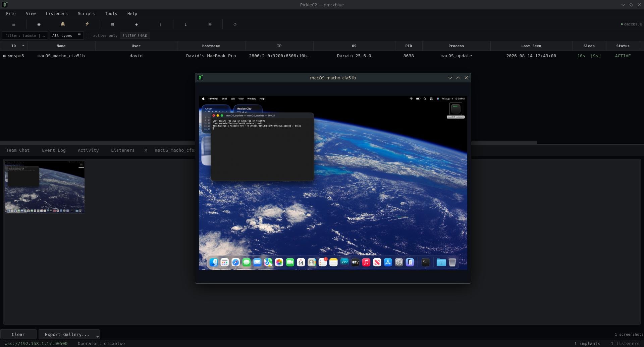The image size is (644, 347).
Task: Sort by the User column header
Action: [136, 46]
